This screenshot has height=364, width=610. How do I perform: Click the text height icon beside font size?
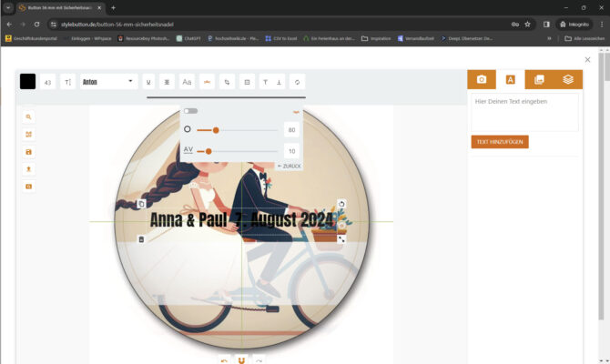(67, 82)
